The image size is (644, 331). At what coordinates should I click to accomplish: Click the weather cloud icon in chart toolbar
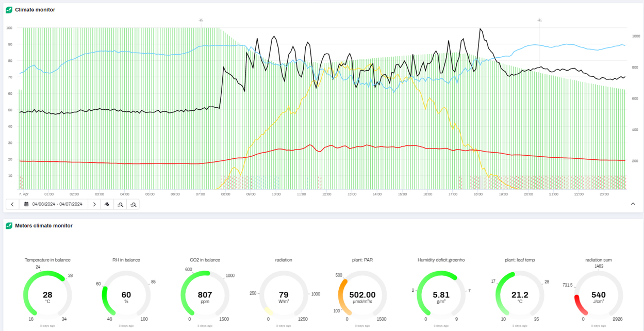pyautogui.click(x=107, y=204)
